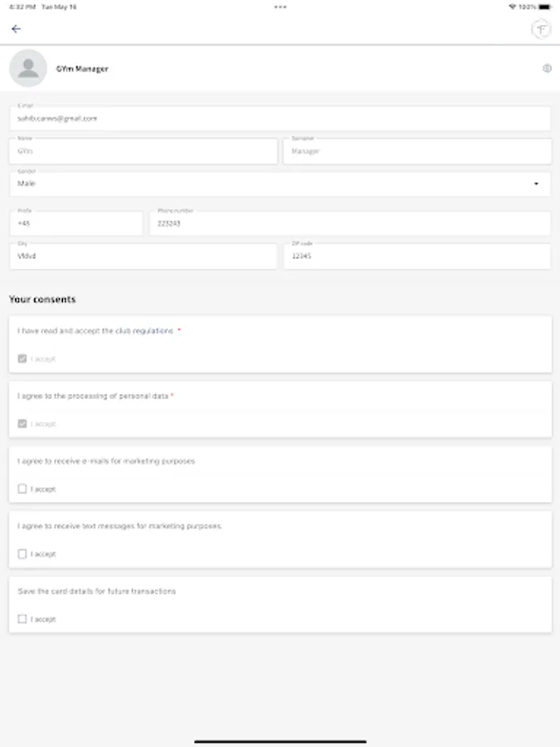
Task: Open the profile settings gear
Action: coord(547,69)
